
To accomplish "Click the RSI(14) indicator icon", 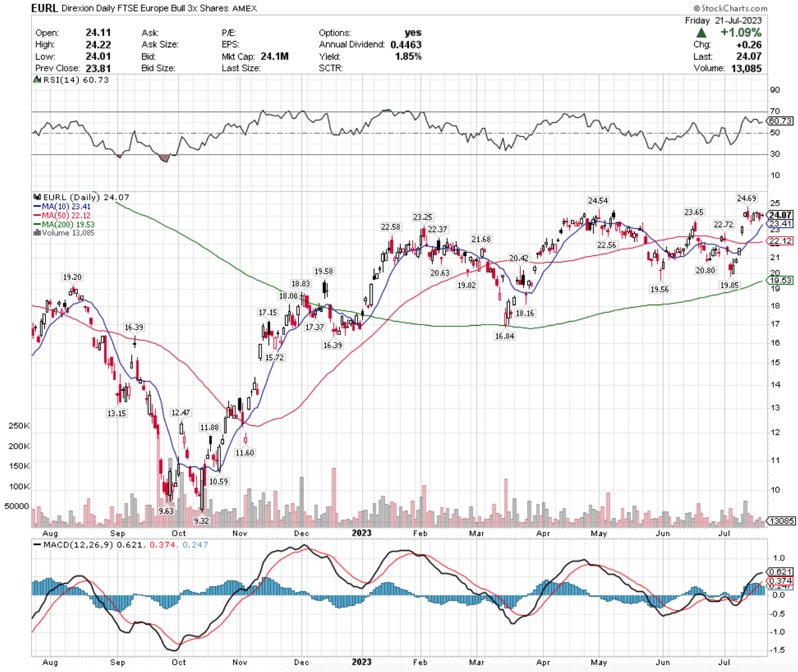I will [37, 80].
